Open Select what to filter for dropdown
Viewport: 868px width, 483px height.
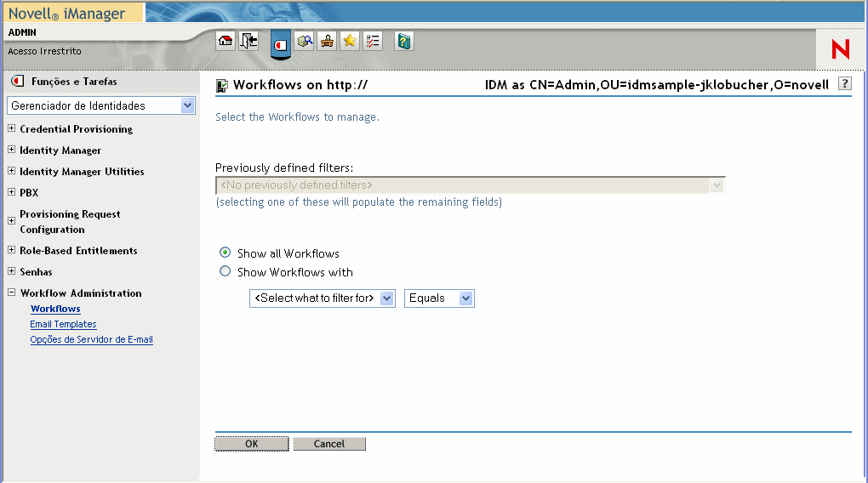[x=323, y=298]
